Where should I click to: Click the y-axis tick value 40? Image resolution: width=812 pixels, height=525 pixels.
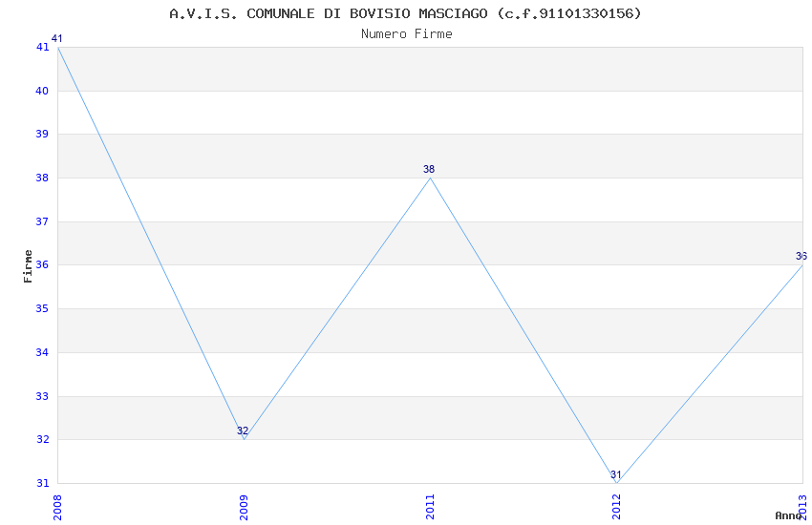tap(42, 91)
